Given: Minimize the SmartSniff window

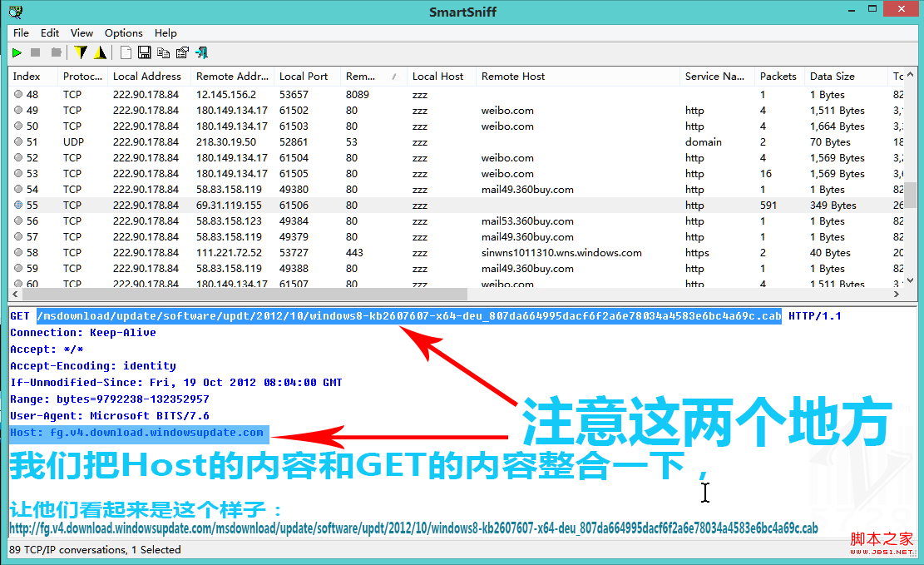Looking at the screenshot, I should [852, 11].
